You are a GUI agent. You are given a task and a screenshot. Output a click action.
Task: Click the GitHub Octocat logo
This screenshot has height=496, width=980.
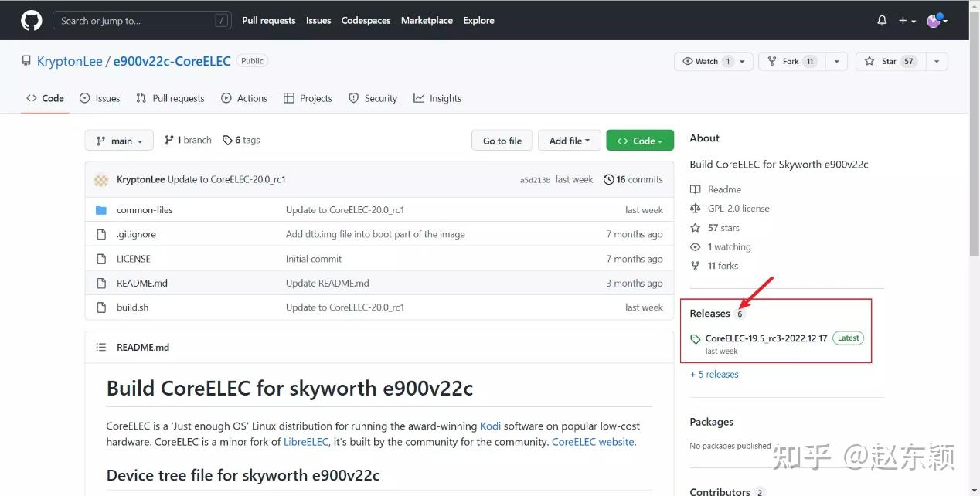[32, 21]
